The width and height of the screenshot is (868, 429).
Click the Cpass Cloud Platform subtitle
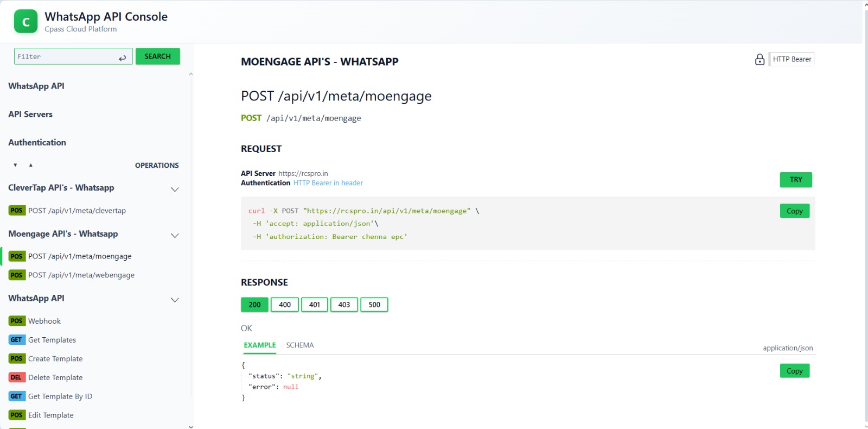80,29
